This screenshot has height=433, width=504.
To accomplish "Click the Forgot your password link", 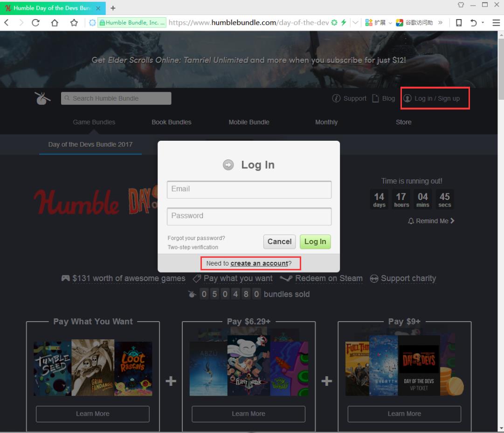I will click(196, 238).
